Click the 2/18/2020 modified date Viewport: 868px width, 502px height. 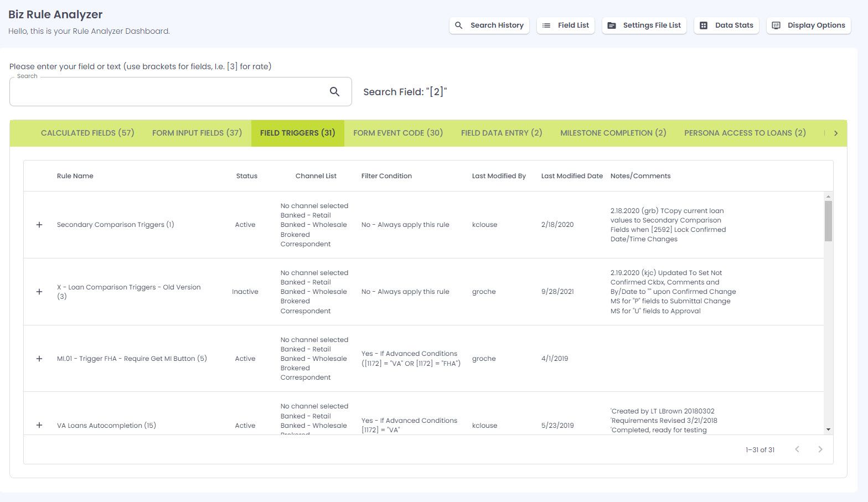pyautogui.click(x=557, y=225)
